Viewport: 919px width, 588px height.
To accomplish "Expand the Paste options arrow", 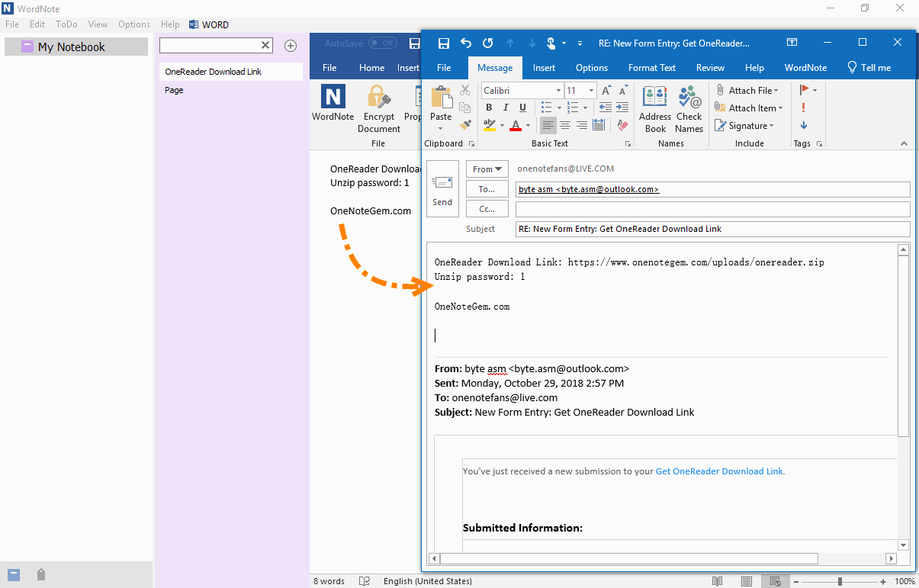I will pyautogui.click(x=441, y=128).
